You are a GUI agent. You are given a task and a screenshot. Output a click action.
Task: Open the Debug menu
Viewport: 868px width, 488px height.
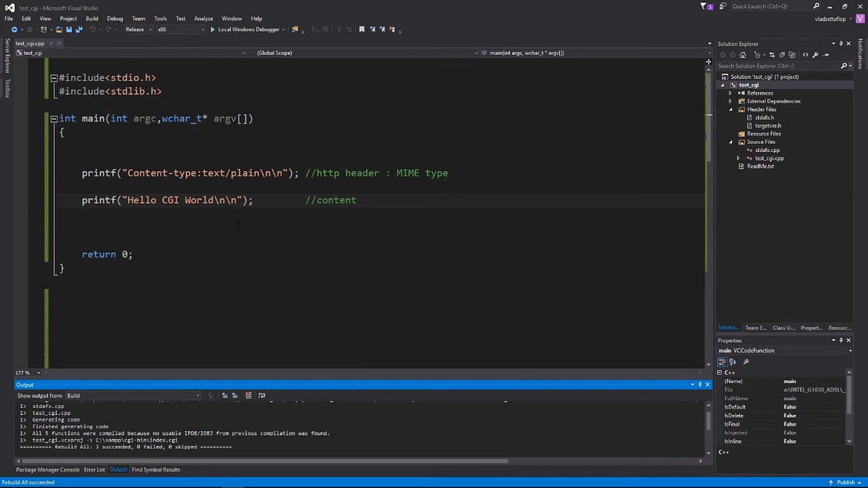(x=114, y=18)
